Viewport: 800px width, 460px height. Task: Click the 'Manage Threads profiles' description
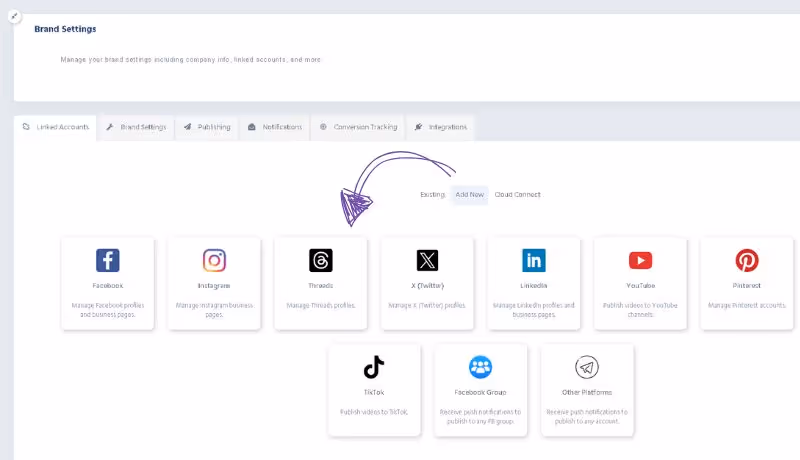[321, 305]
